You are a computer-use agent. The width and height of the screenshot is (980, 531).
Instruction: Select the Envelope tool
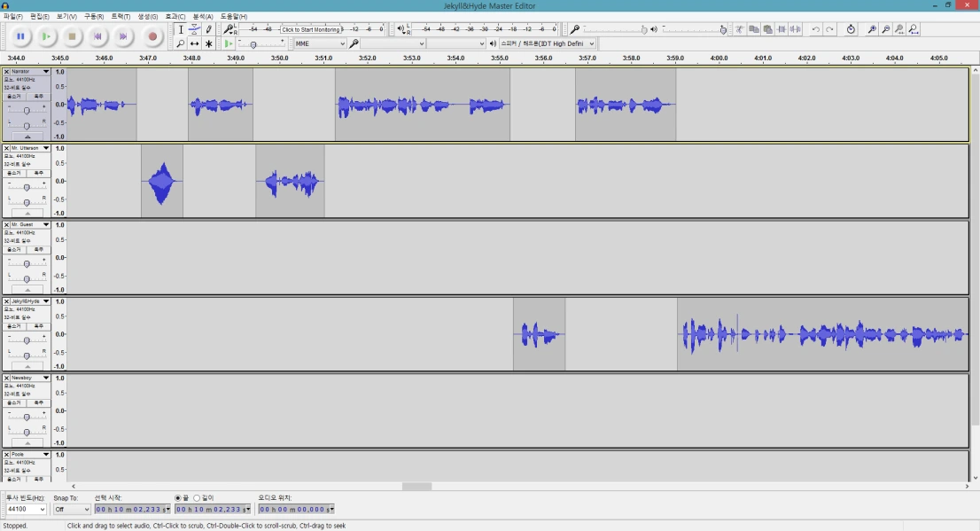click(194, 29)
